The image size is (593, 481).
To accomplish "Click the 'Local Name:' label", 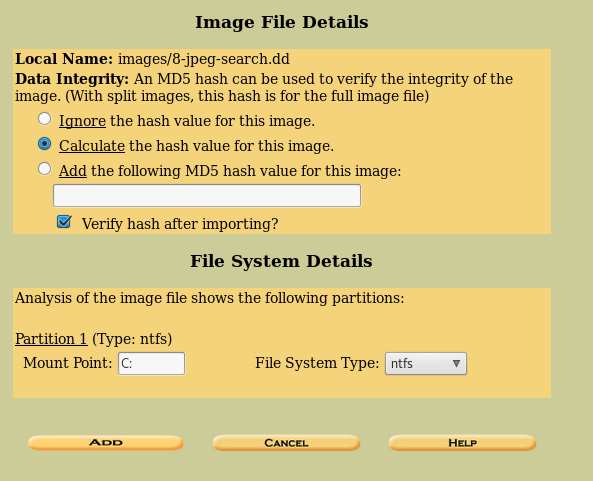I will 64,59.
